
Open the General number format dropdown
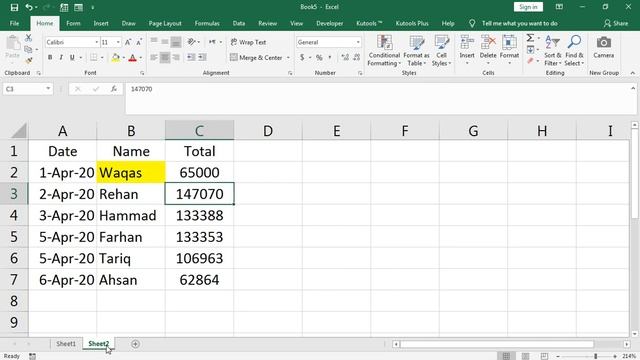tap(358, 42)
